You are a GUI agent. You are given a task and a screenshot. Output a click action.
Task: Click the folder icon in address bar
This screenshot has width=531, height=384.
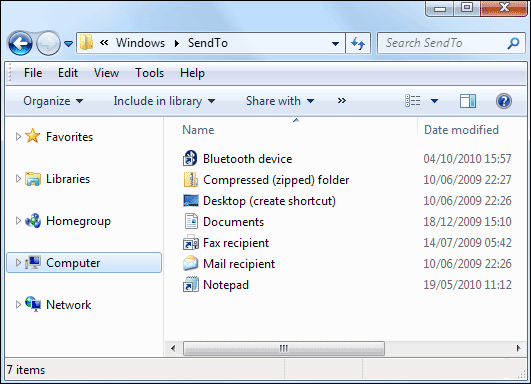click(x=87, y=43)
